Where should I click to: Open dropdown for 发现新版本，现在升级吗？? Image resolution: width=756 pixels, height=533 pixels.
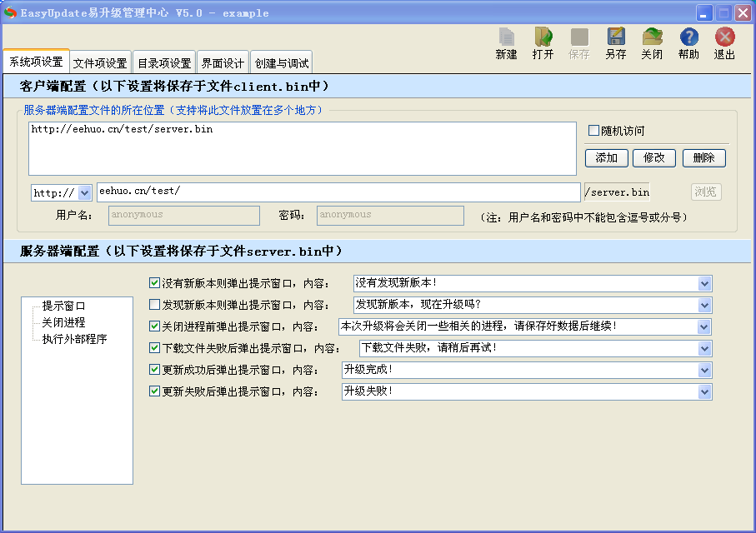coord(704,305)
